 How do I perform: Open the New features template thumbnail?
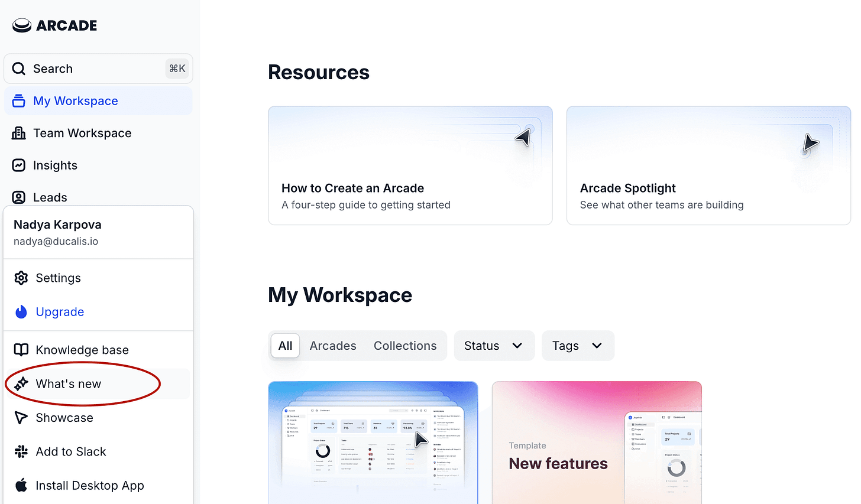[597, 443]
